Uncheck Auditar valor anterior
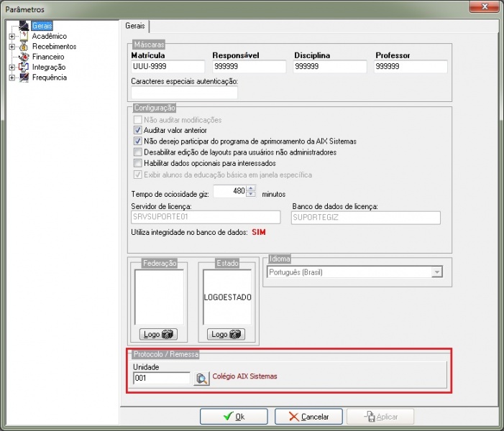 137,130
